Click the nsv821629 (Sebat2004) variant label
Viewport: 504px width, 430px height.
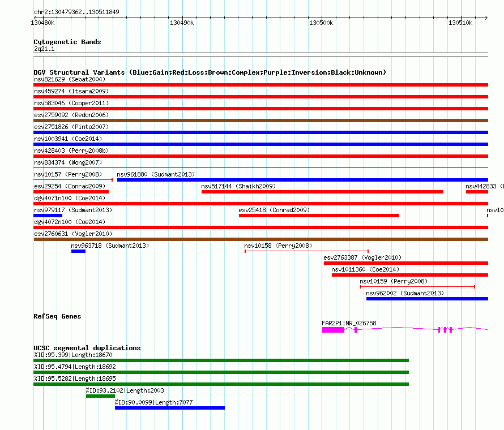70,79
